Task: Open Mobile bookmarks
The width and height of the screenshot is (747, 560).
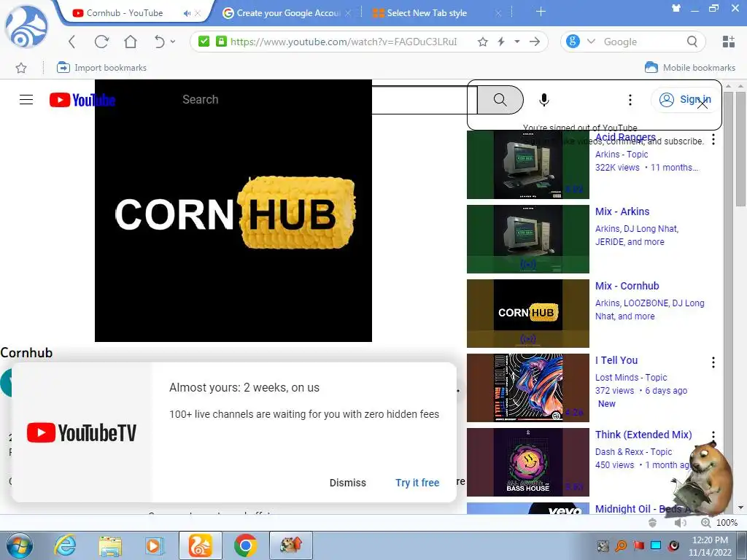Action: (690, 68)
